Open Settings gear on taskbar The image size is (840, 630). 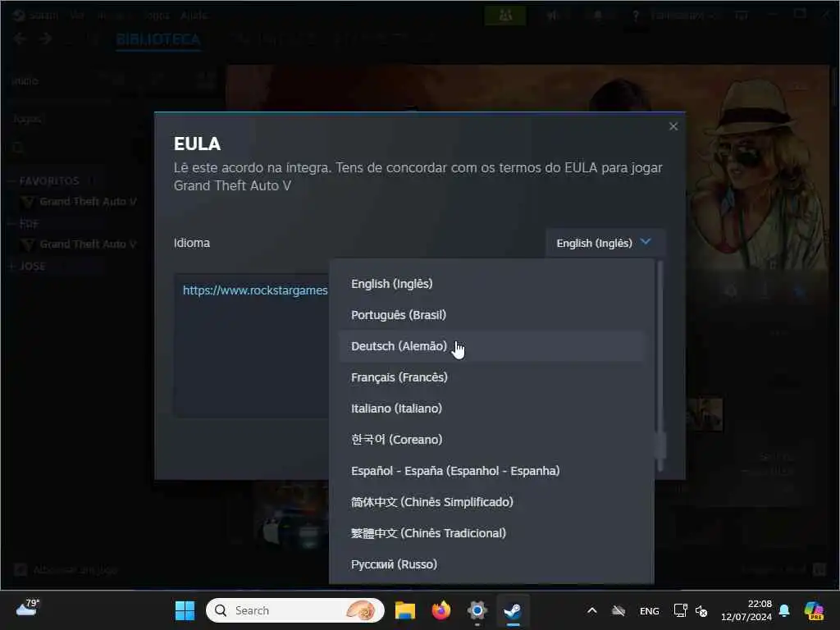click(477, 610)
